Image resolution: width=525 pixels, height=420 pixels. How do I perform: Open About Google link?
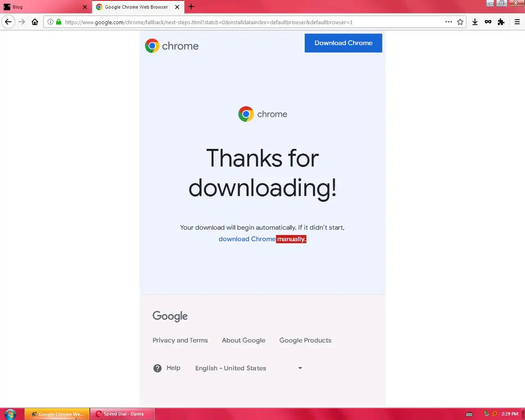tap(244, 340)
